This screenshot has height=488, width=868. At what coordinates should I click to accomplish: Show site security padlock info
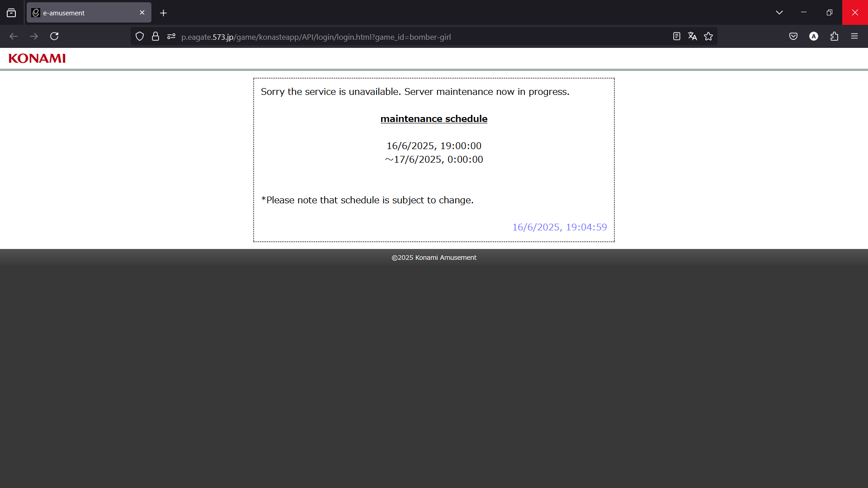pyautogui.click(x=156, y=37)
